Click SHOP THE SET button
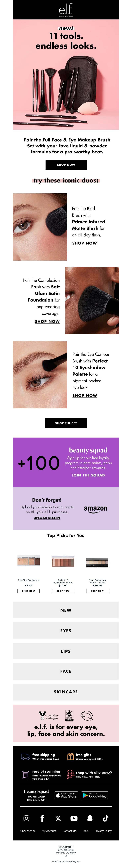The image size is (132, 868). coord(66,423)
